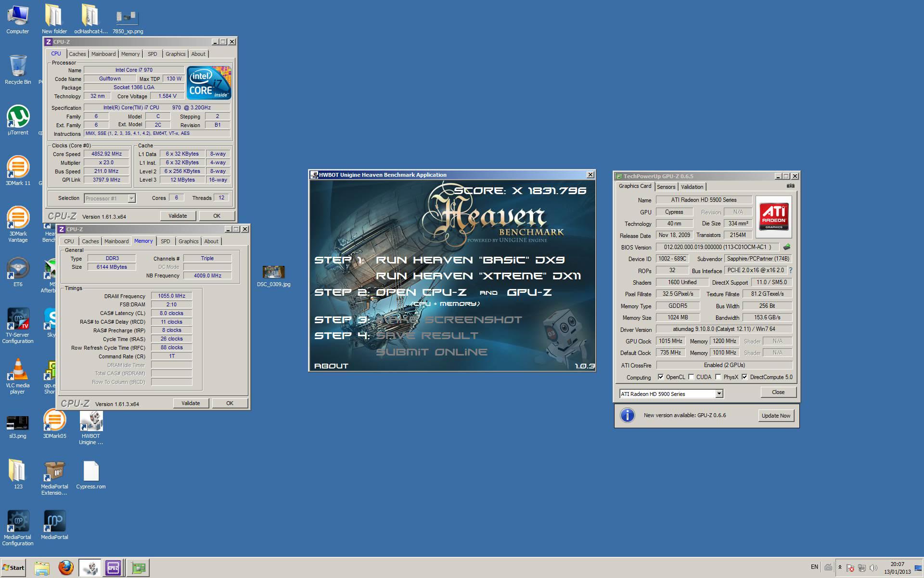Image resolution: width=924 pixels, height=578 pixels.
Task: Click Validate in the lower CPU-Z window
Action: (191, 403)
